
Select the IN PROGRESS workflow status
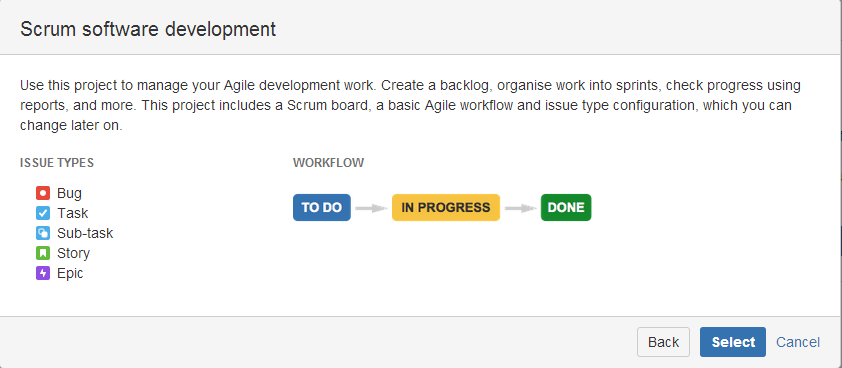pyautogui.click(x=446, y=207)
